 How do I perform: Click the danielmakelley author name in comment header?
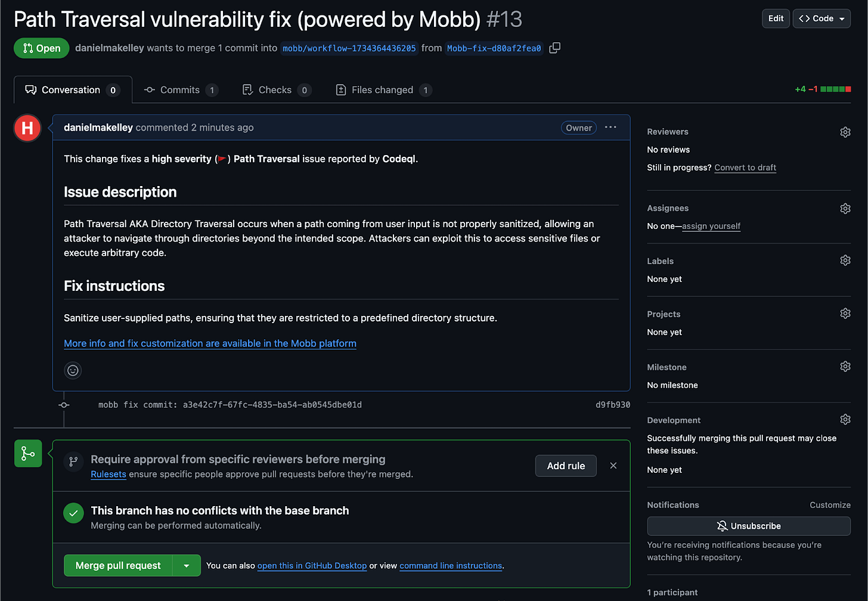(98, 128)
